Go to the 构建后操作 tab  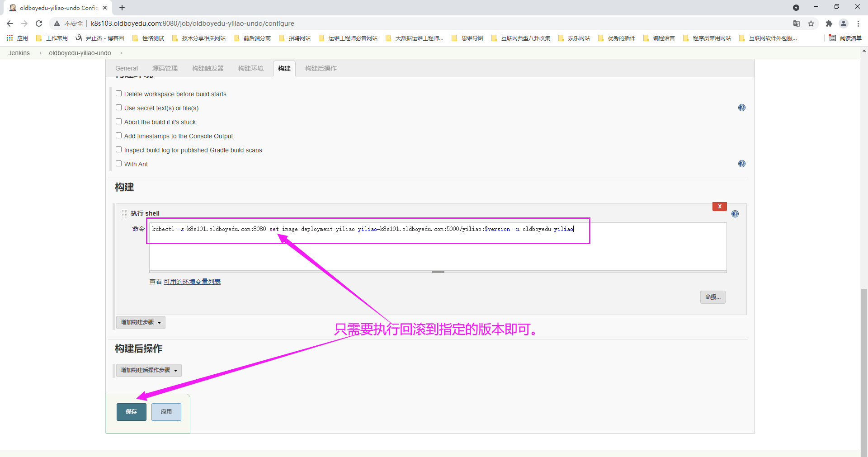point(321,68)
